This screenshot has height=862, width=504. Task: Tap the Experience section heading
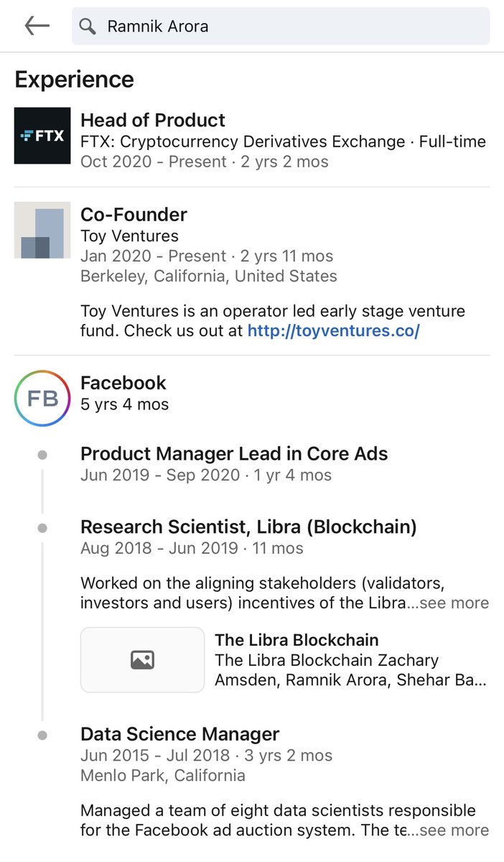(x=74, y=79)
